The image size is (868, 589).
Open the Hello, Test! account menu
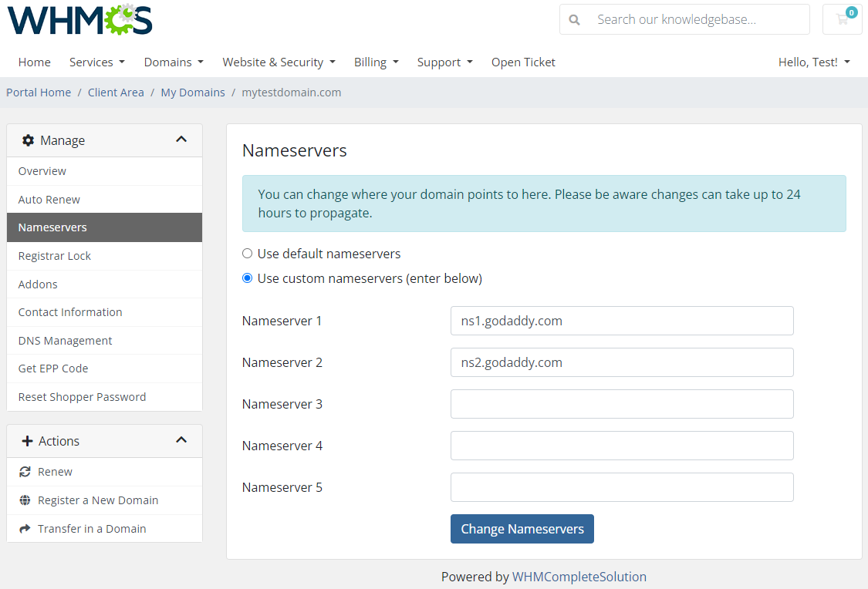pyautogui.click(x=813, y=62)
